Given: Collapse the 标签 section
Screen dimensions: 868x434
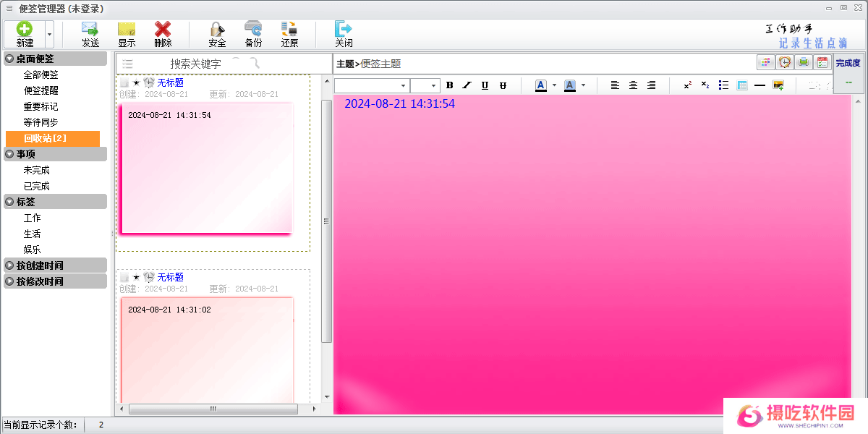Looking at the screenshot, I should point(9,202).
